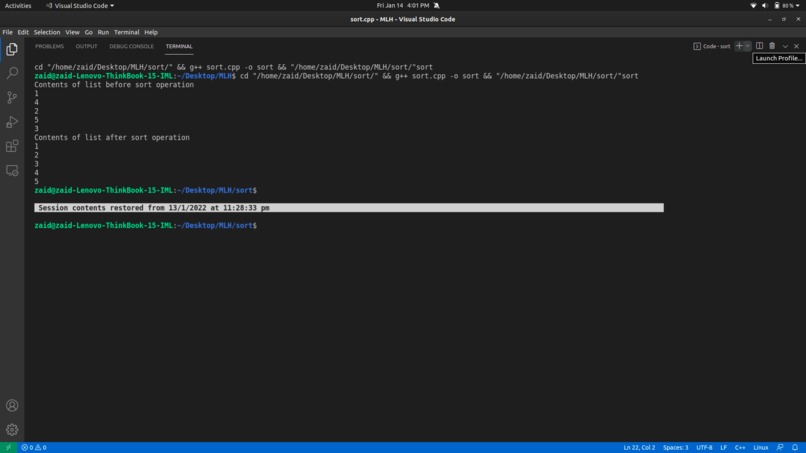Image resolution: width=806 pixels, height=453 pixels.
Task: Open the Remote Explorer view
Action: point(12,171)
